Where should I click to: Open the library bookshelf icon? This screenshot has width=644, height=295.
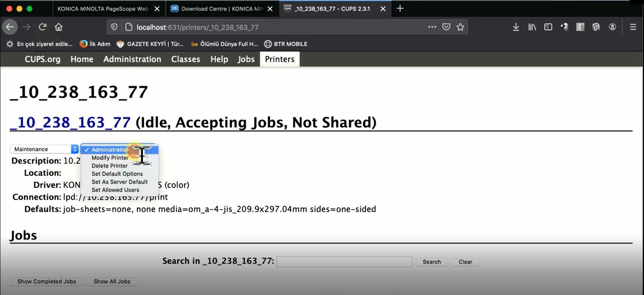point(532,27)
